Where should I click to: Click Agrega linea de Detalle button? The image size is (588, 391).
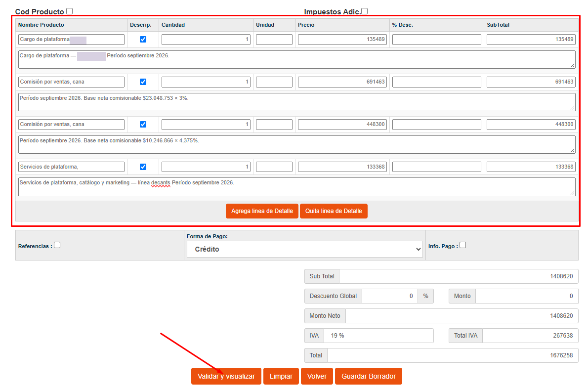click(x=262, y=211)
